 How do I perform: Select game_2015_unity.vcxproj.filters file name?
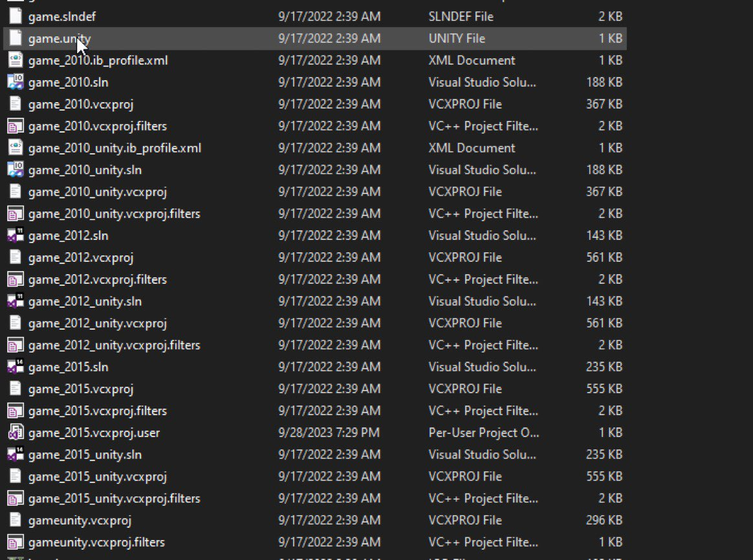115,498
